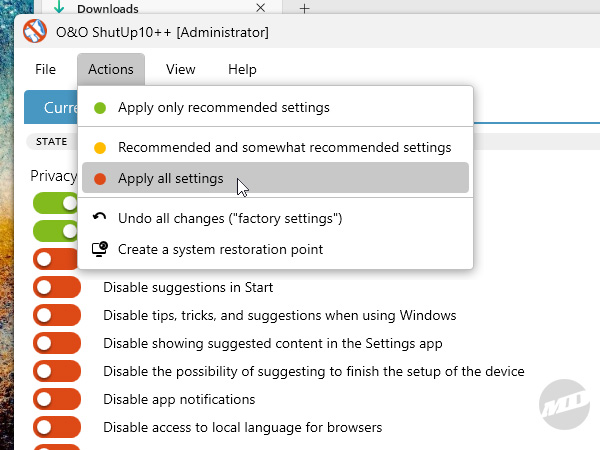600x450 pixels.
Task: Open the View menu
Action: pyautogui.click(x=180, y=69)
